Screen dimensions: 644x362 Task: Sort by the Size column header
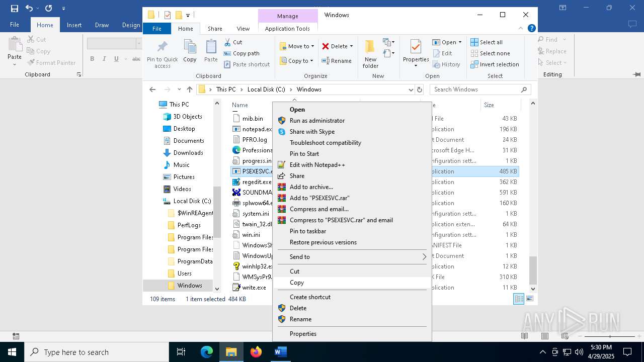click(x=500, y=105)
